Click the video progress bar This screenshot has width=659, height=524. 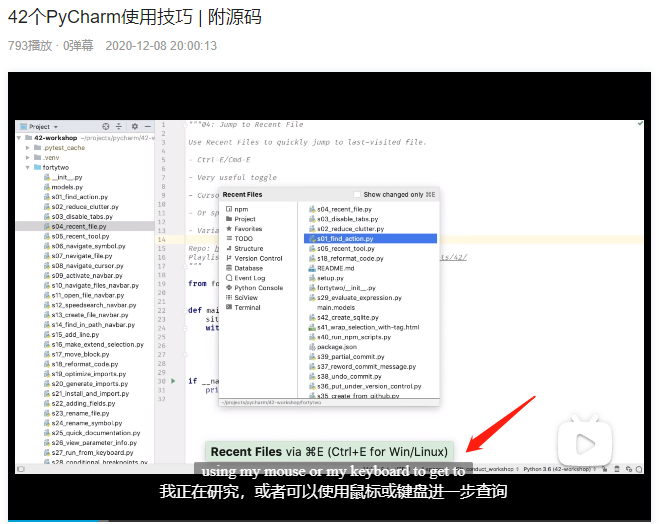[329, 521]
